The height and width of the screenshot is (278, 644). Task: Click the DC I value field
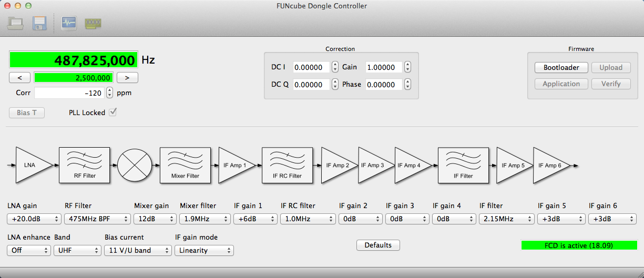click(311, 68)
